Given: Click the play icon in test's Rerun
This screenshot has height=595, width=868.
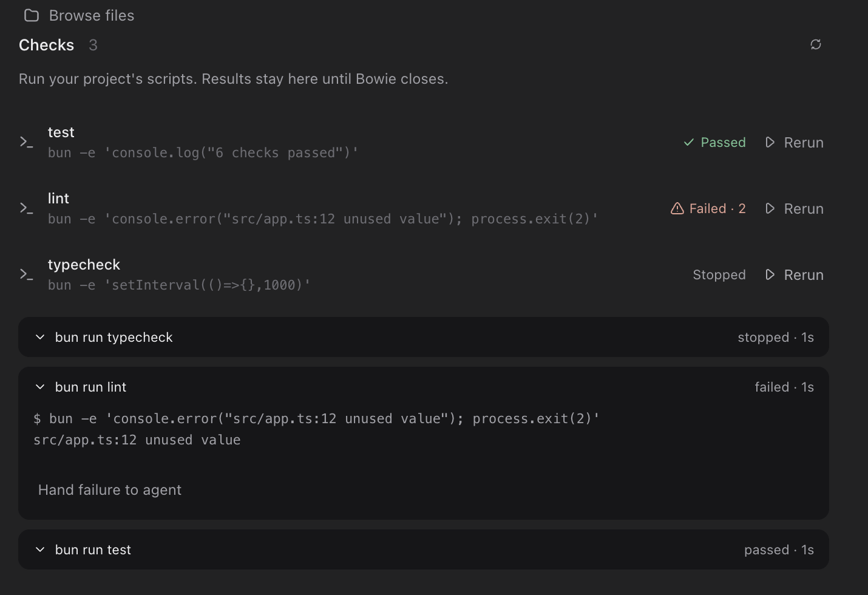Looking at the screenshot, I should pyautogui.click(x=770, y=142).
